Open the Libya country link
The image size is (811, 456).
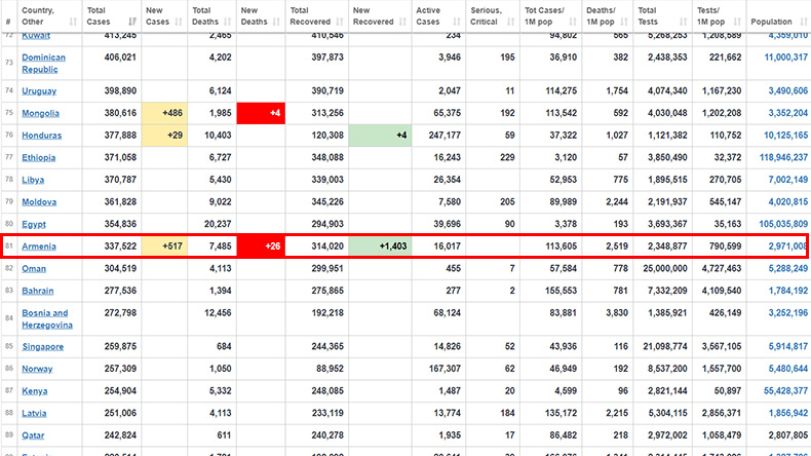[33, 180]
